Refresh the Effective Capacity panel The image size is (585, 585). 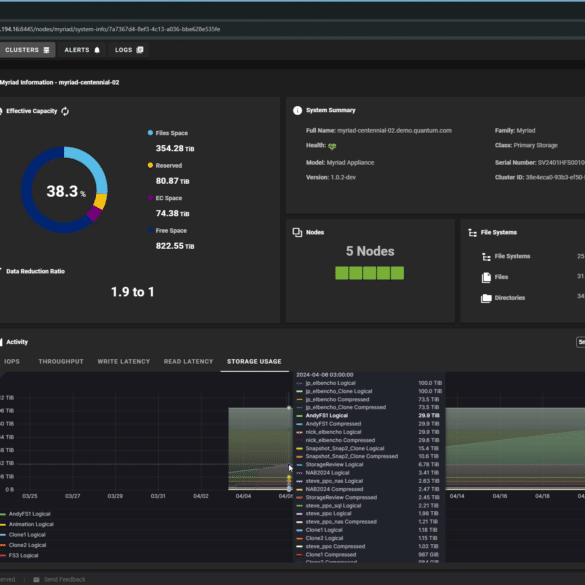[x=65, y=111]
